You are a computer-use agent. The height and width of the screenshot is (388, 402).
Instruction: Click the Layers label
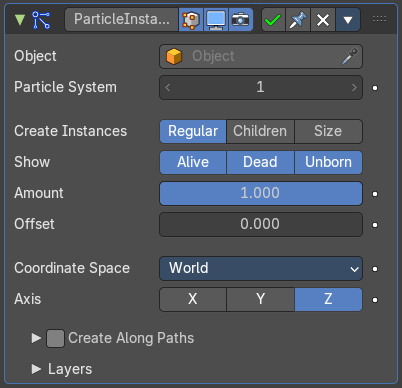click(x=70, y=369)
